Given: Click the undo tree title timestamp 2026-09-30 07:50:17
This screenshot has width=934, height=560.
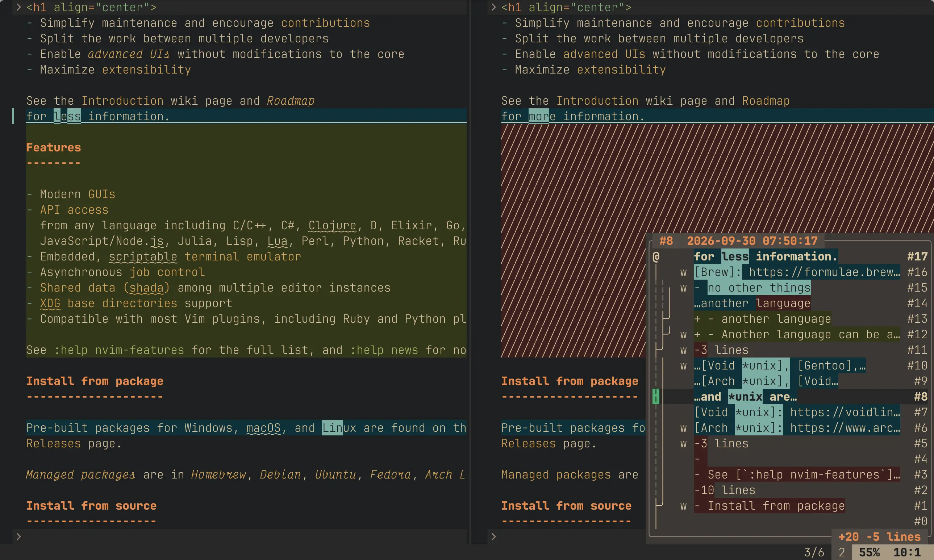Looking at the screenshot, I should [752, 241].
